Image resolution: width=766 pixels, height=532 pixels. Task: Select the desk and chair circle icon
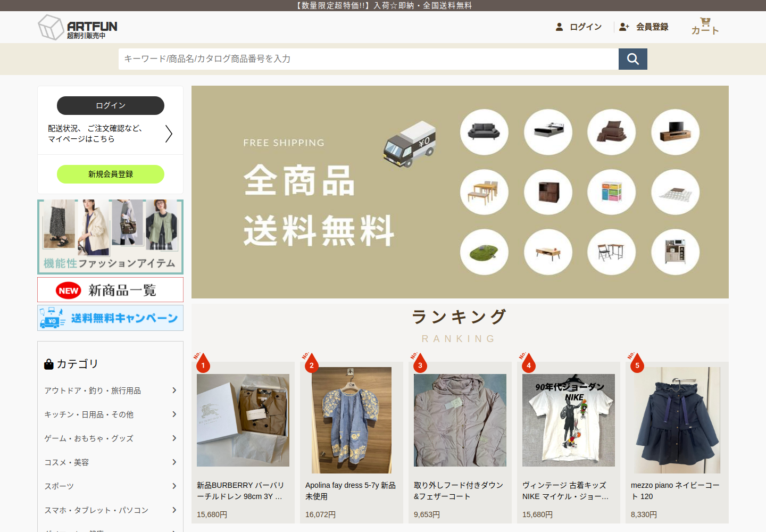click(611, 252)
